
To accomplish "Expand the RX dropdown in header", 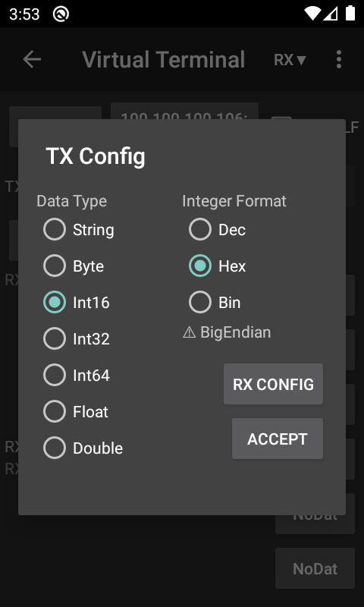I will [x=290, y=60].
